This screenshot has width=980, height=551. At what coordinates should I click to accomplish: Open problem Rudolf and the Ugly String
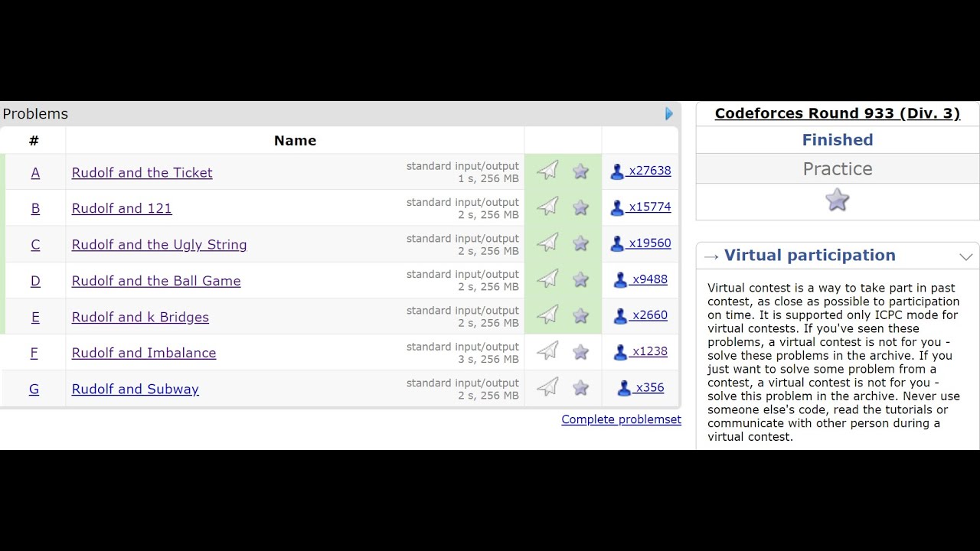[x=159, y=245]
